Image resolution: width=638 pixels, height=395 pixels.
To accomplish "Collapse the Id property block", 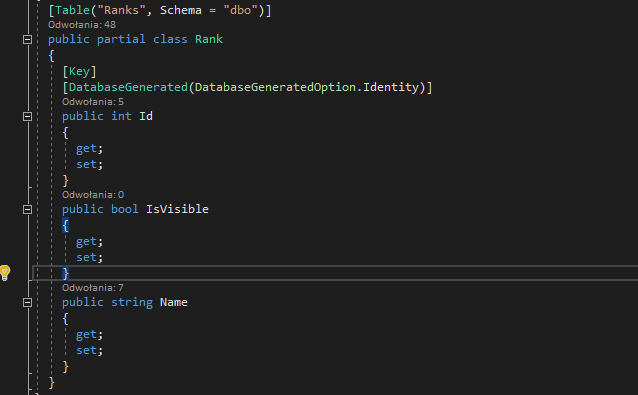I will (x=27, y=116).
